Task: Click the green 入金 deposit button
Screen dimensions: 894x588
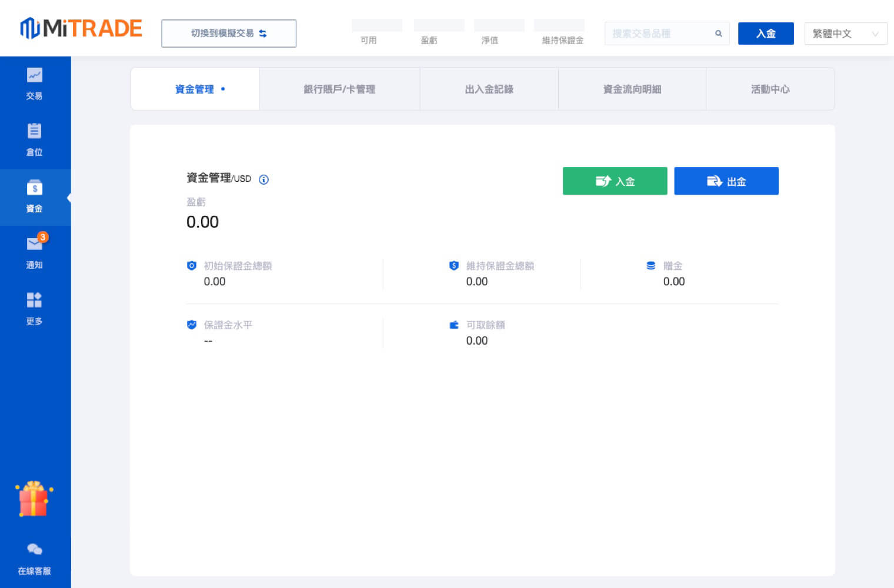Action: tap(615, 181)
